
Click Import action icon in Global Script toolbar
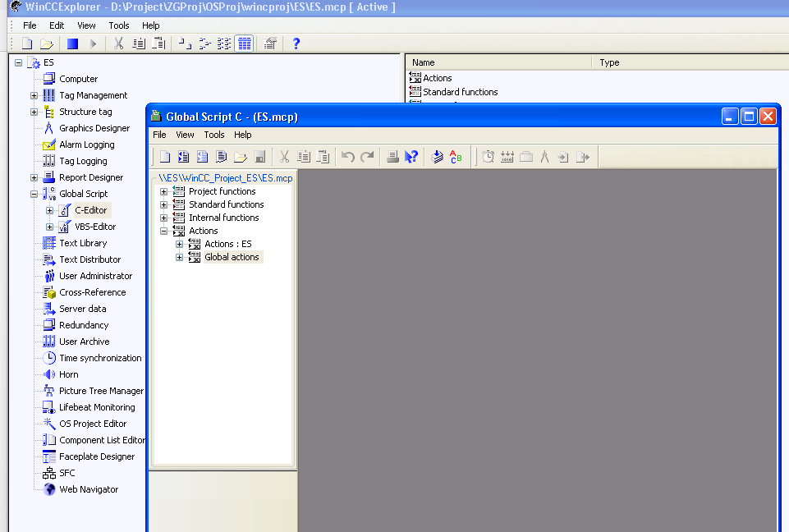pyautogui.click(x=563, y=157)
